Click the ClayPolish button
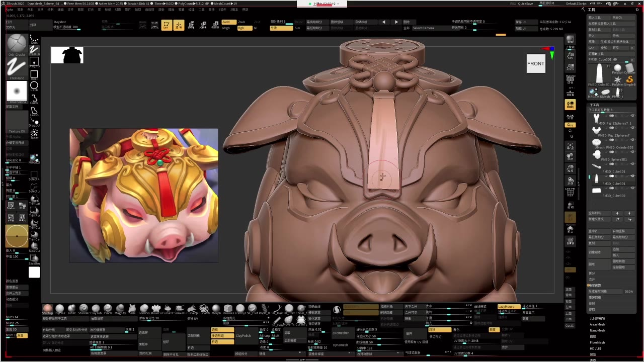This screenshot has width=644, height=362. click(x=243, y=335)
